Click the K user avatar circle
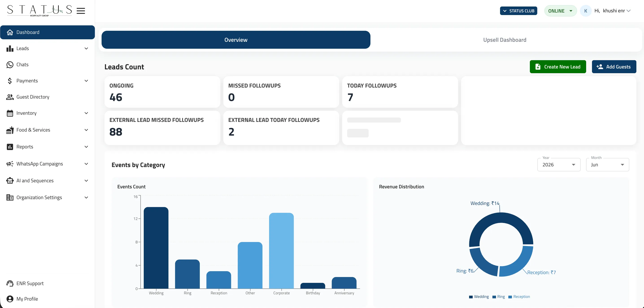Screen dimensions: 644x308 585,11
